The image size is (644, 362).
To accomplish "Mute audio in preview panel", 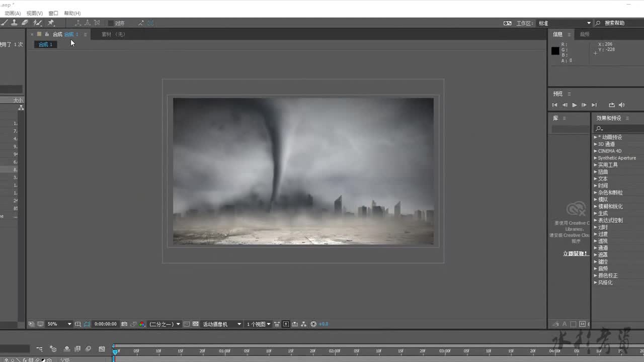I will 621,105.
